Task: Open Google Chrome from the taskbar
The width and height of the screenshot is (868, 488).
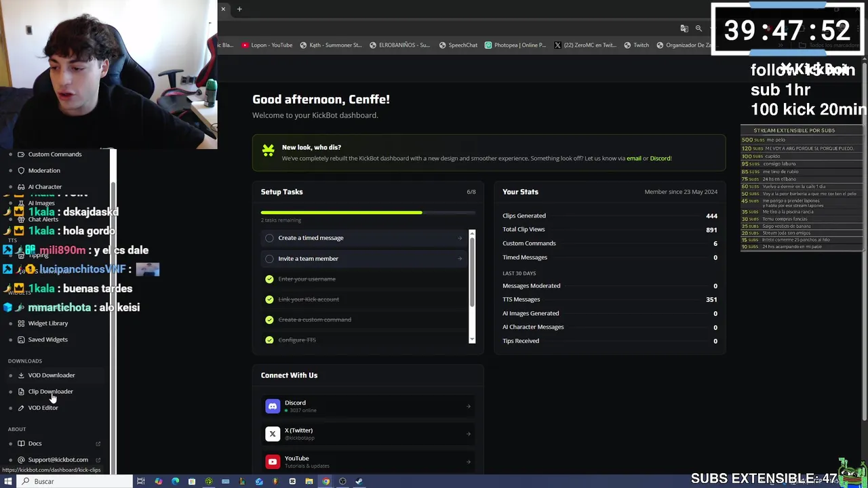Action: (x=325, y=481)
